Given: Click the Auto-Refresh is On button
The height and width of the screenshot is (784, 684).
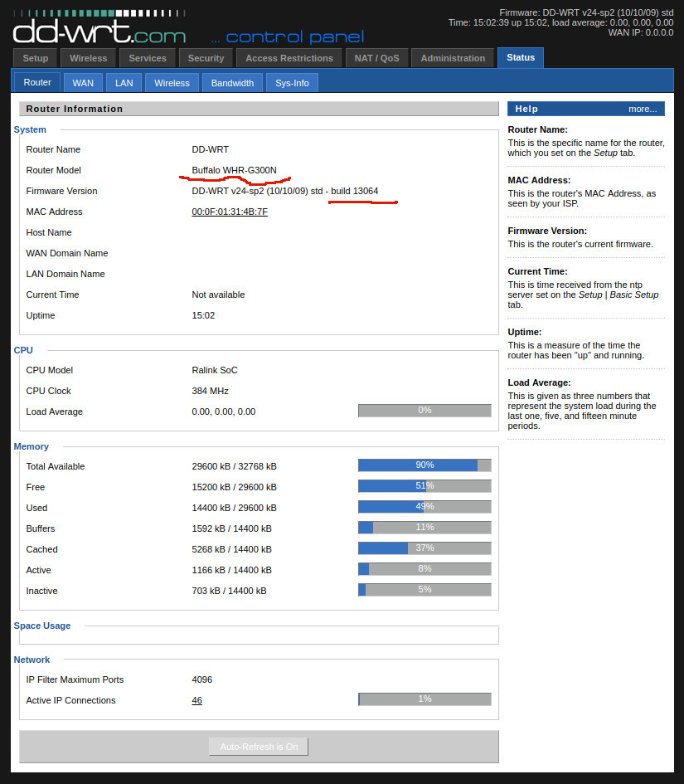Looking at the screenshot, I should coord(259,747).
